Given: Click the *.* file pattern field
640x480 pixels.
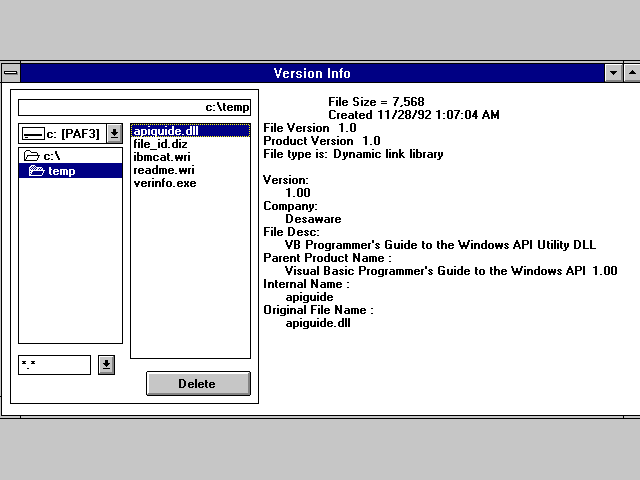Looking at the screenshot, I should coord(54,365).
